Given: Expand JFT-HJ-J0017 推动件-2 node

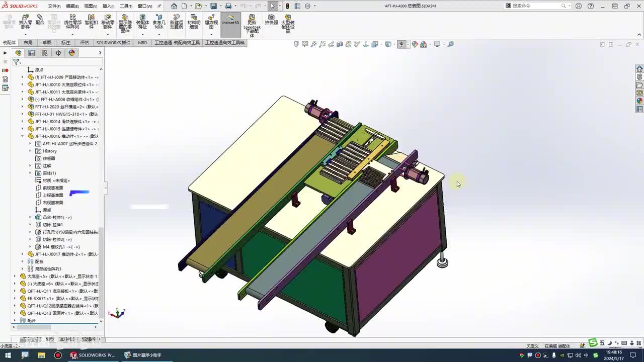Looking at the screenshot, I should click(22, 254).
